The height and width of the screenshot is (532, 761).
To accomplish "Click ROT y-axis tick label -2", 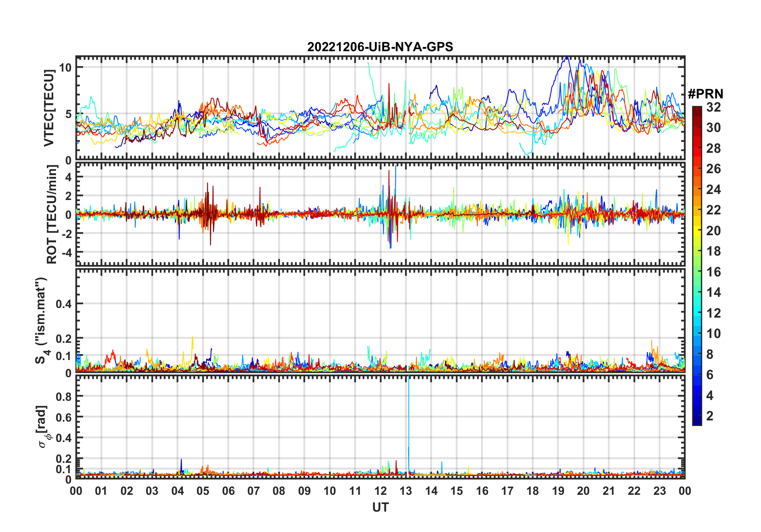I will click(66, 234).
